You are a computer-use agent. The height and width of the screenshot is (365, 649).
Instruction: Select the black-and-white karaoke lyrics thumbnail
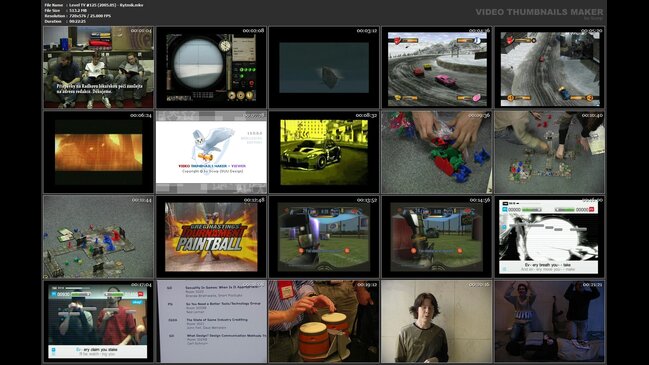click(x=549, y=237)
